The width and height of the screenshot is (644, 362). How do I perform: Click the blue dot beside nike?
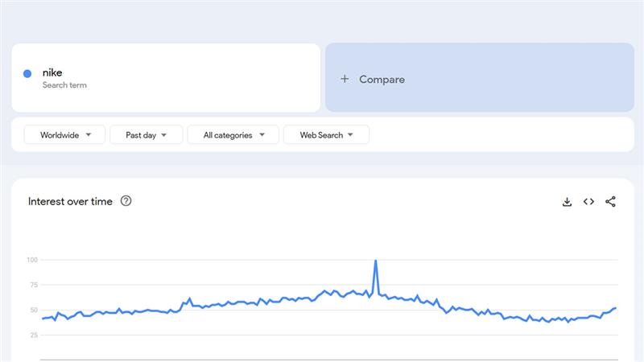pyautogui.click(x=27, y=73)
